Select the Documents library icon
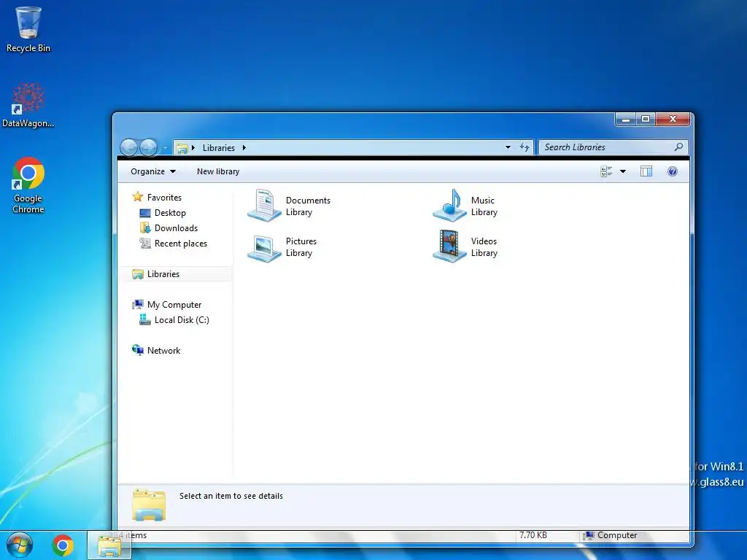The height and width of the screenshot is (560, 747). (264, 206)
